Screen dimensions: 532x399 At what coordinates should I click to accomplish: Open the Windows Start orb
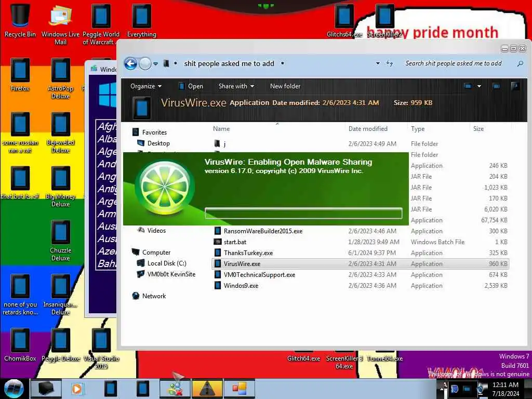coord(14,389)
